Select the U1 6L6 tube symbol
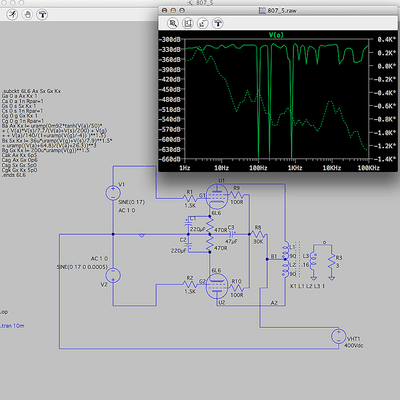 tap(217, 196)
